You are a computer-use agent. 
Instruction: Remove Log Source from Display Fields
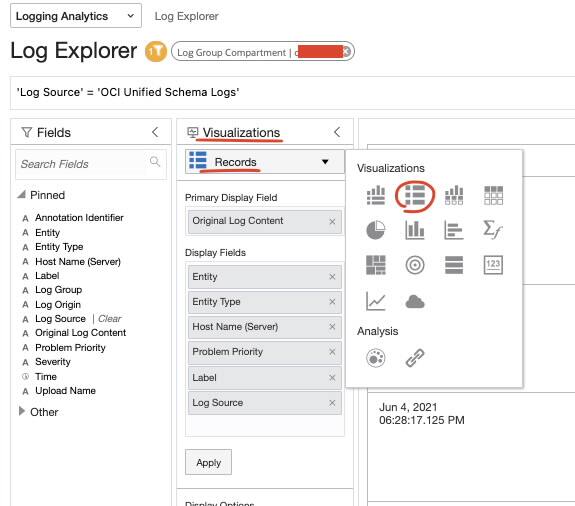tap(332, 403)
